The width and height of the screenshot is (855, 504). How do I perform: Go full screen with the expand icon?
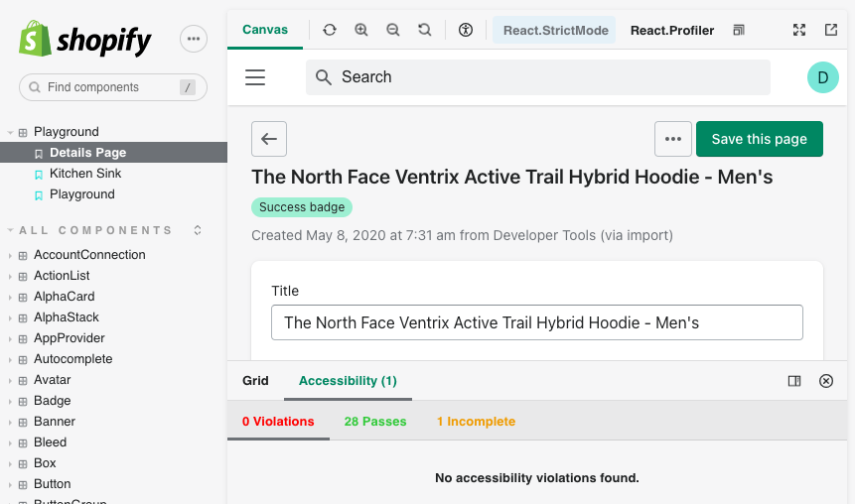pos(799,30)
